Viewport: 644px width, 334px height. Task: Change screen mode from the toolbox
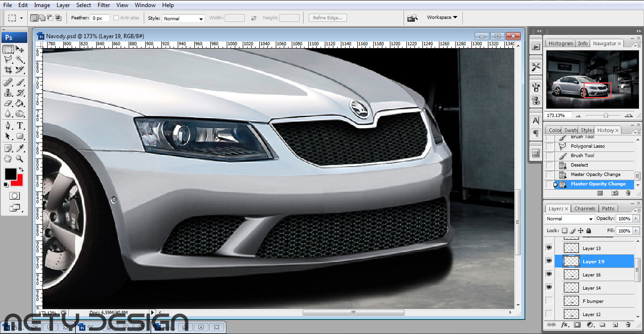pos(14,207)
